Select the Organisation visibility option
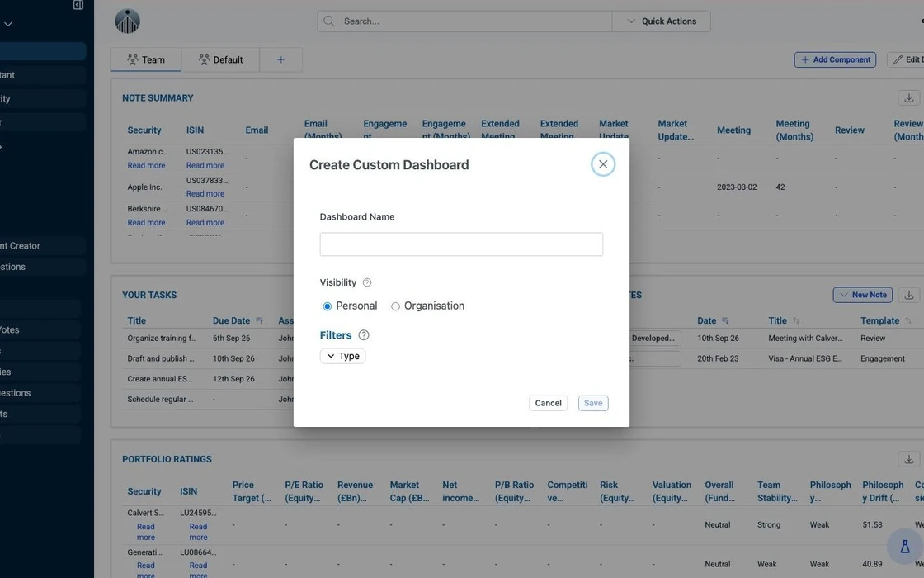Screen dimensions: 924x578 (395, 306)
